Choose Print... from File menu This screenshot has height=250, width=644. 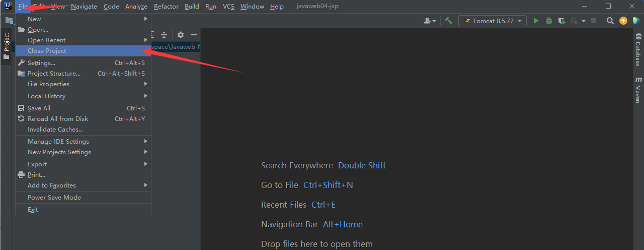[x=83, y=174]
